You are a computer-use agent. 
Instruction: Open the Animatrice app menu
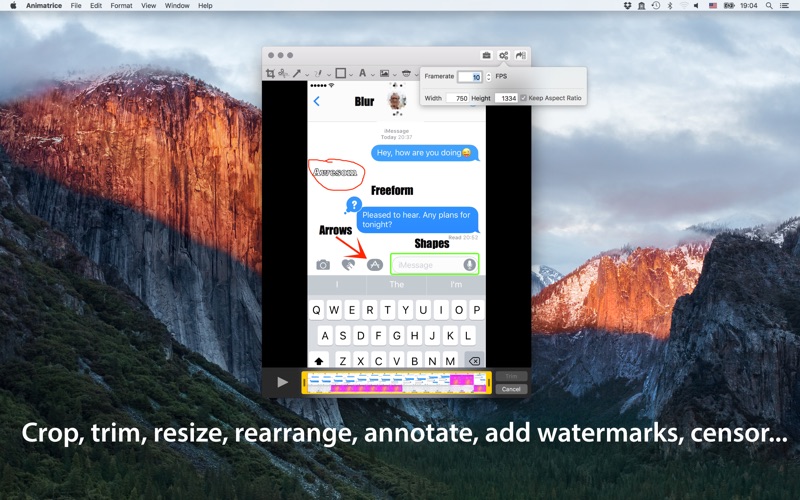click(44, 6)
